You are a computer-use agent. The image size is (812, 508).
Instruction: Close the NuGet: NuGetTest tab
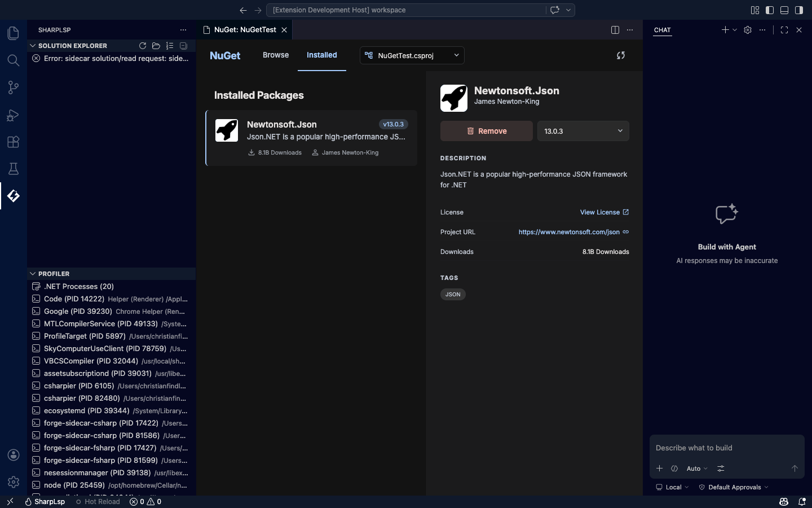tap(284, 30)
